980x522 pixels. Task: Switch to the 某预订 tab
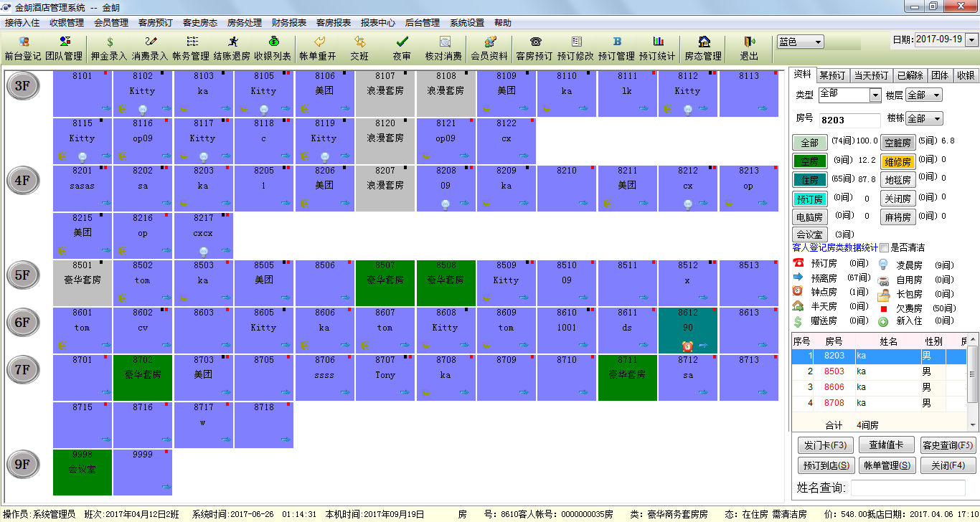(x=833, y=75)
